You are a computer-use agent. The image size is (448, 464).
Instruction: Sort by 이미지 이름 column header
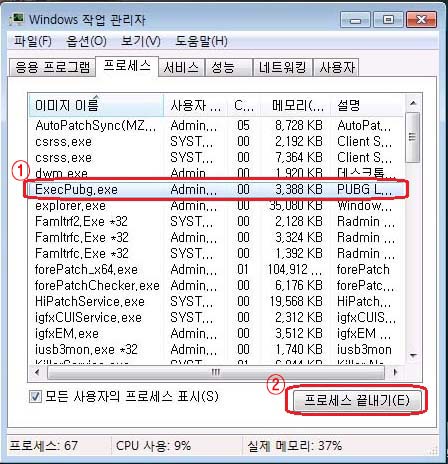(96, 106)
